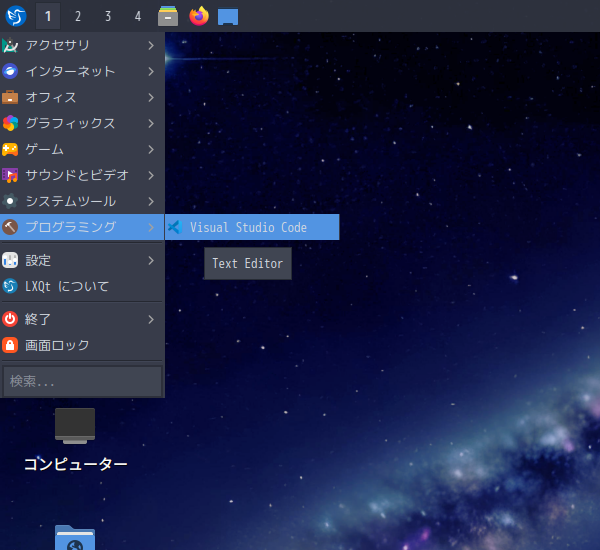
Task: Select the highlighted プログラミング menu entry
Action: pyautogui.click(x=82, y=227)
